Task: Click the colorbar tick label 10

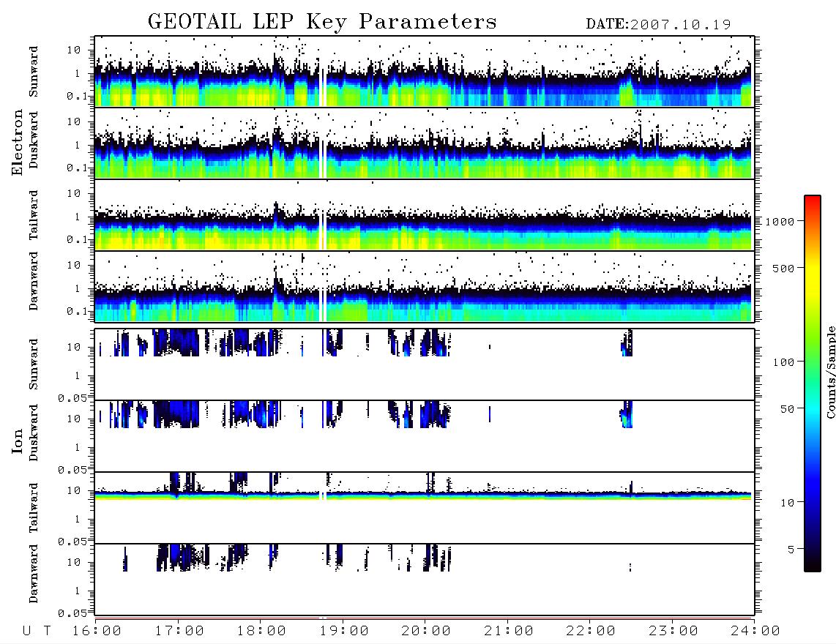Action: click(x=787, y=503)
